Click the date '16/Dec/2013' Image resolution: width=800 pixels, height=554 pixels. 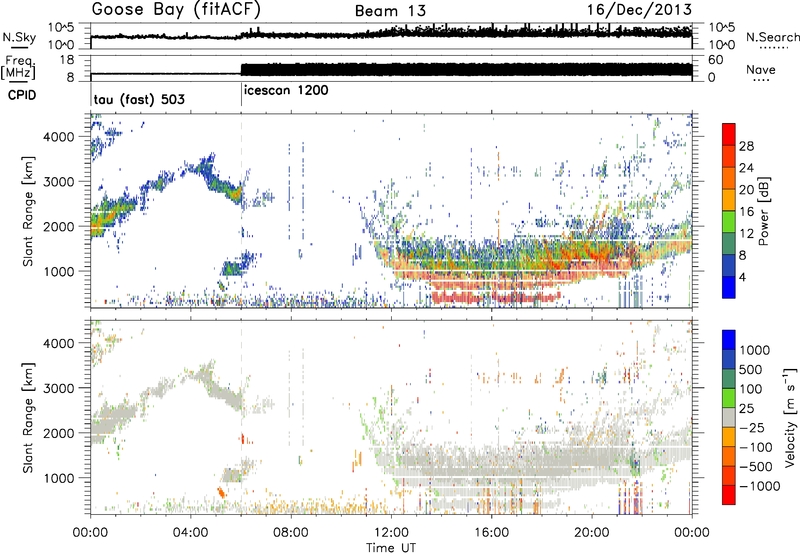(639, 10)
